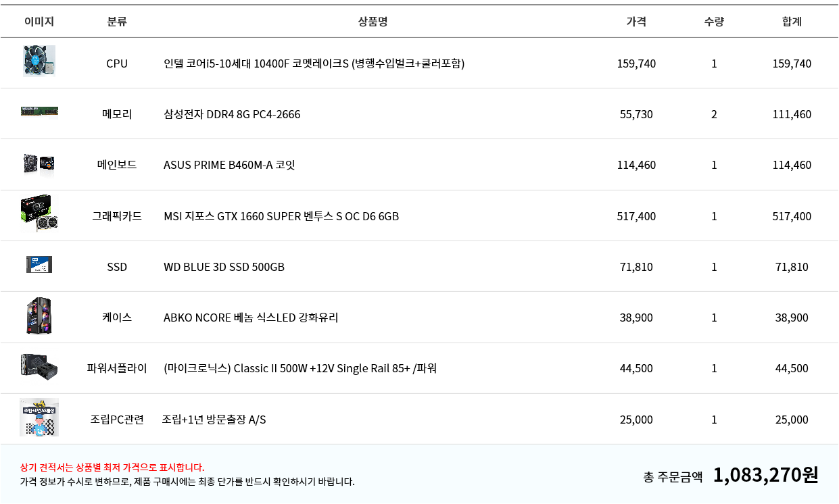Click the ABKO PC case thumbnail
The width and height of the screenshot is (839, 504).
(39, 316)
